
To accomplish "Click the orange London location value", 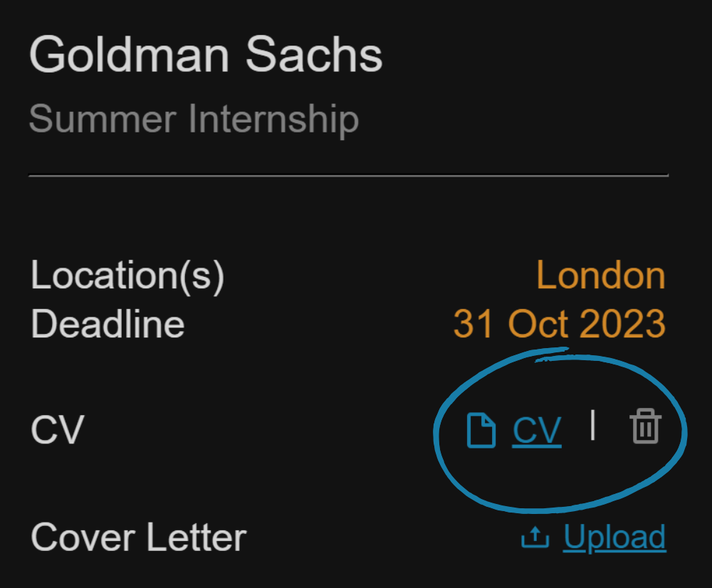I will [600, 275].
